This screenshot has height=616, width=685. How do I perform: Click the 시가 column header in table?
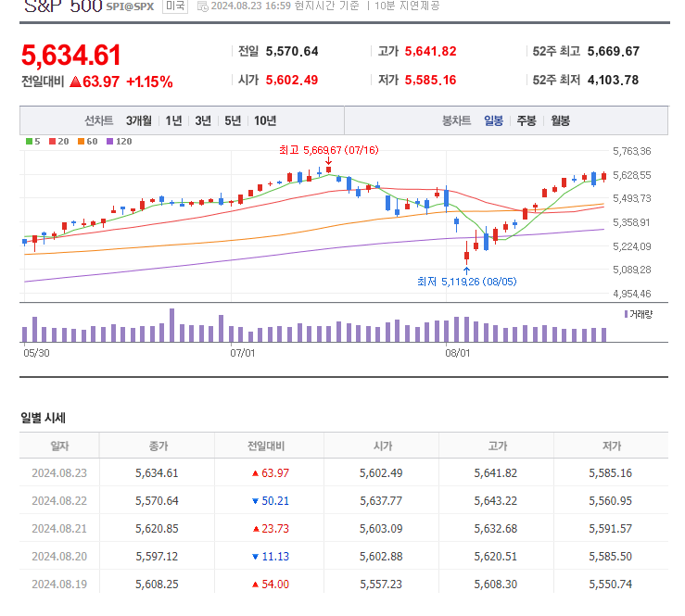pyautogui.click(x=383, y=446)
